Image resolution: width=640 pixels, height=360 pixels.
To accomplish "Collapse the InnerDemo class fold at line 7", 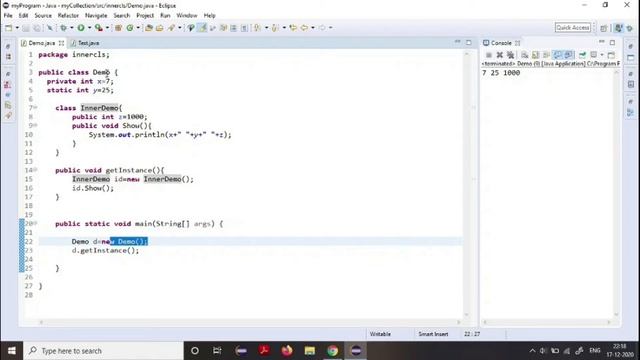I will pyautogui.click(x=36, y=107).
